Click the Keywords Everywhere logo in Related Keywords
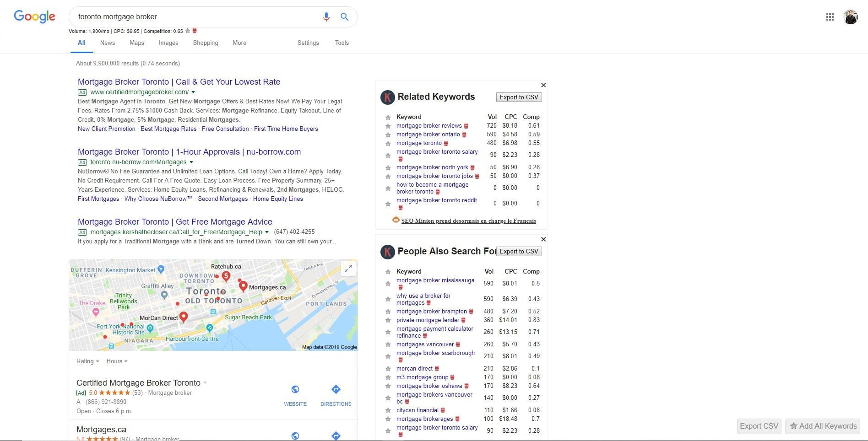 (388, 97)
